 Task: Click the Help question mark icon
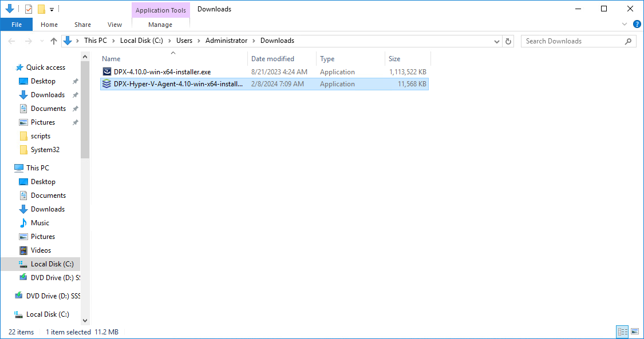pyautogui.click(x=637, y=25)
